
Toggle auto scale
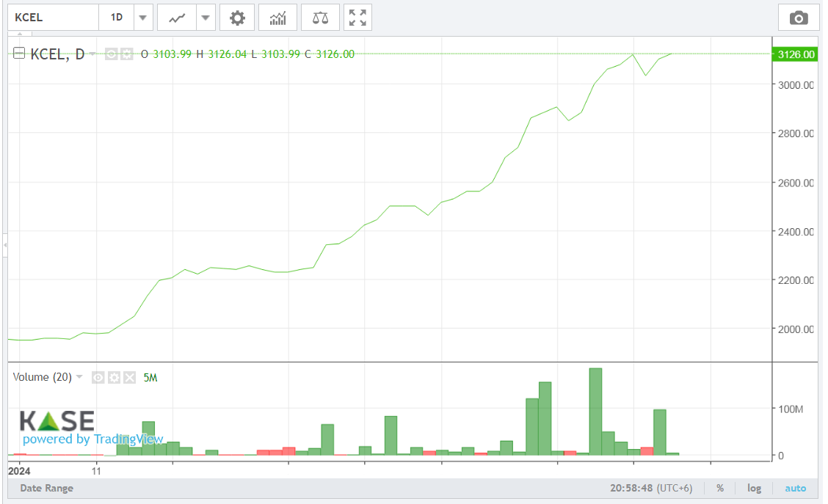(795, 488)
